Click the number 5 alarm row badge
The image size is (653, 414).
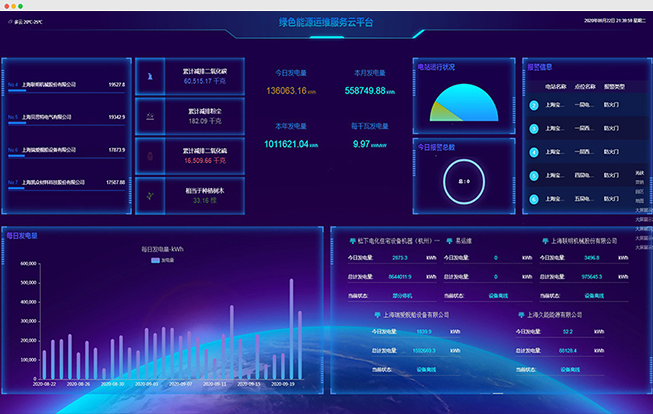[x=534, y=198]
